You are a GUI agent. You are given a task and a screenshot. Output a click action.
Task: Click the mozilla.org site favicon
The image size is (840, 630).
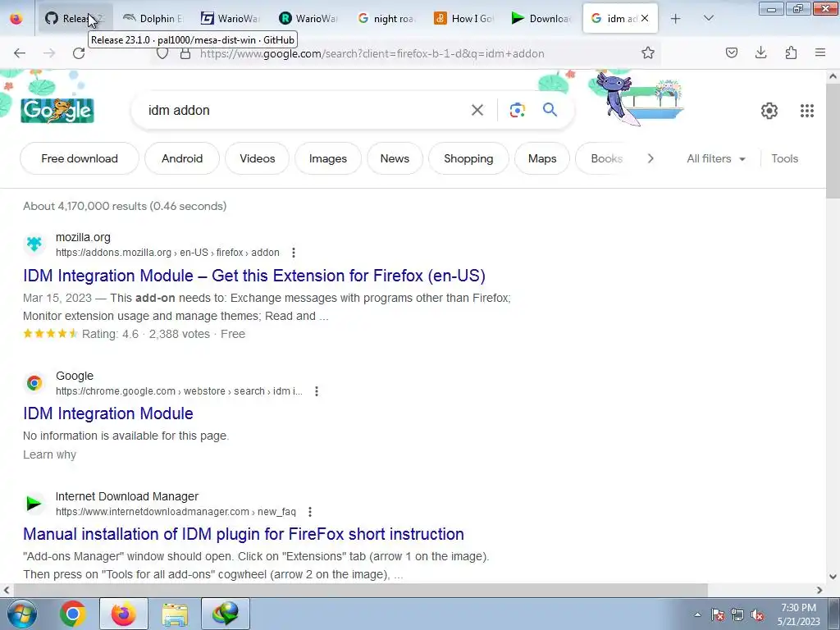34,244
